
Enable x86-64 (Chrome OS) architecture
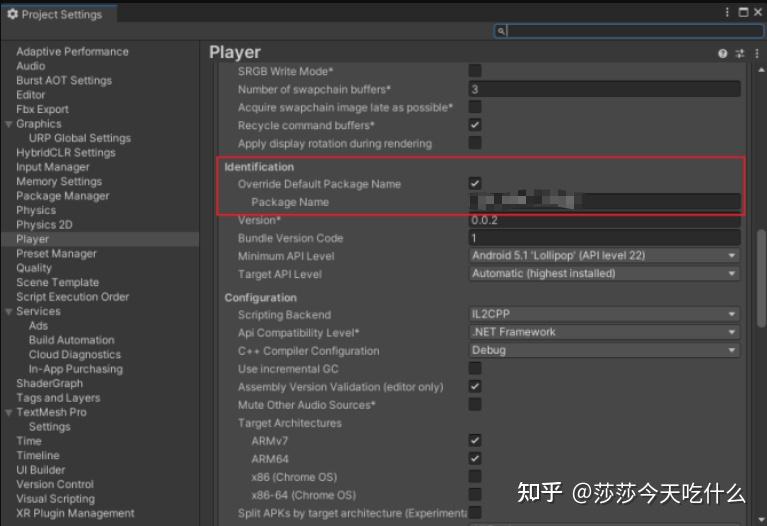click(x=475, y=494)
